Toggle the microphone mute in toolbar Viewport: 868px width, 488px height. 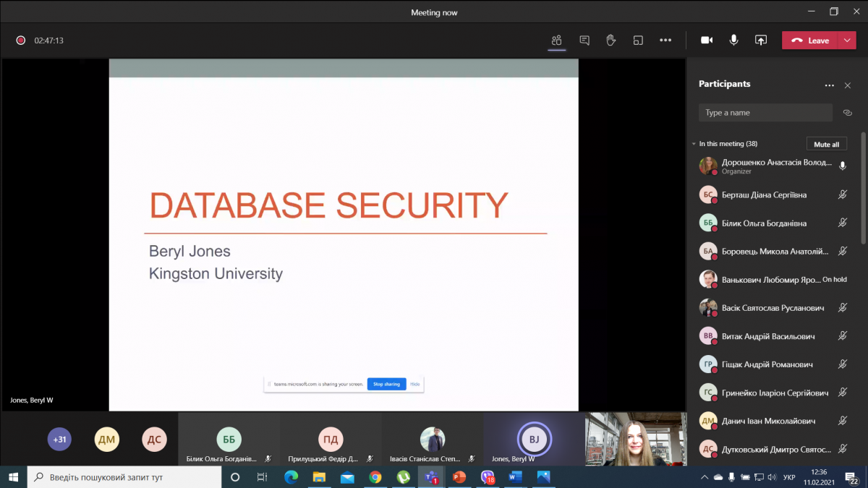pyautogui.click(x=733, y=40)
